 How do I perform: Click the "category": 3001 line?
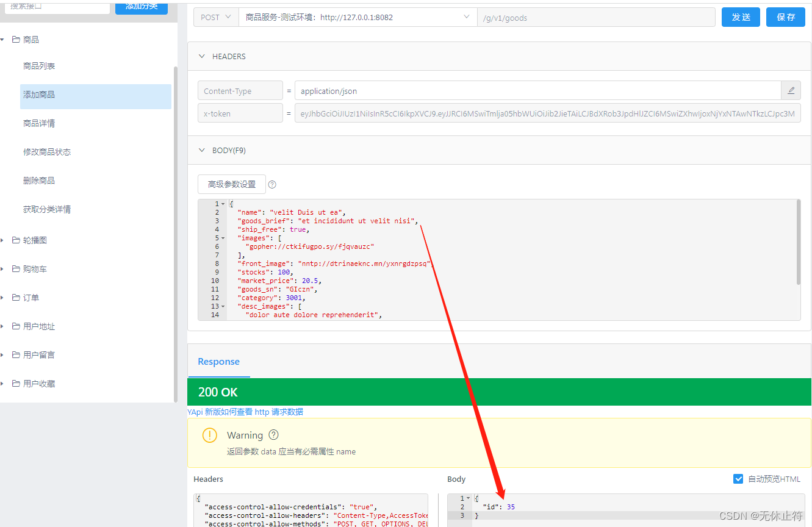tap(271, 298)
